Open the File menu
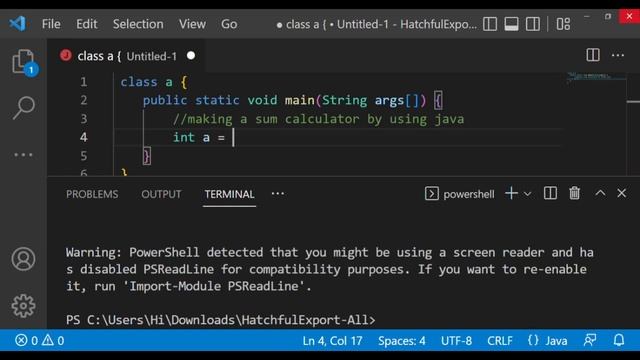 coord(51,24)
